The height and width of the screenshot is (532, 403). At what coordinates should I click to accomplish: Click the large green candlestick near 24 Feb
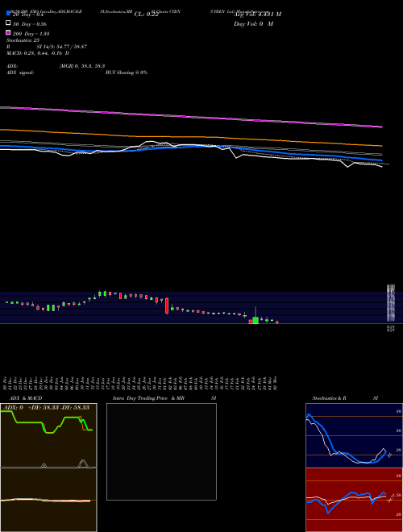[256, 320]
